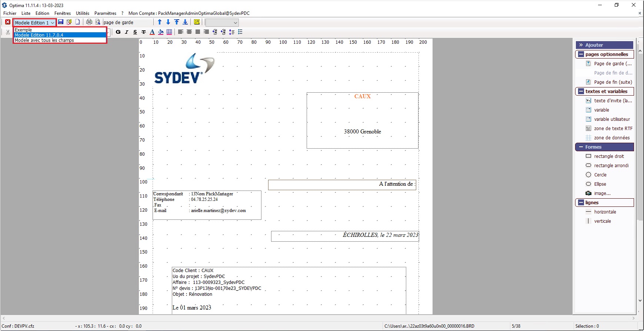The width and height of the screenshot is (644, 331).
Task: Click the borders/grid icon
Action: (x=169, y=32)
